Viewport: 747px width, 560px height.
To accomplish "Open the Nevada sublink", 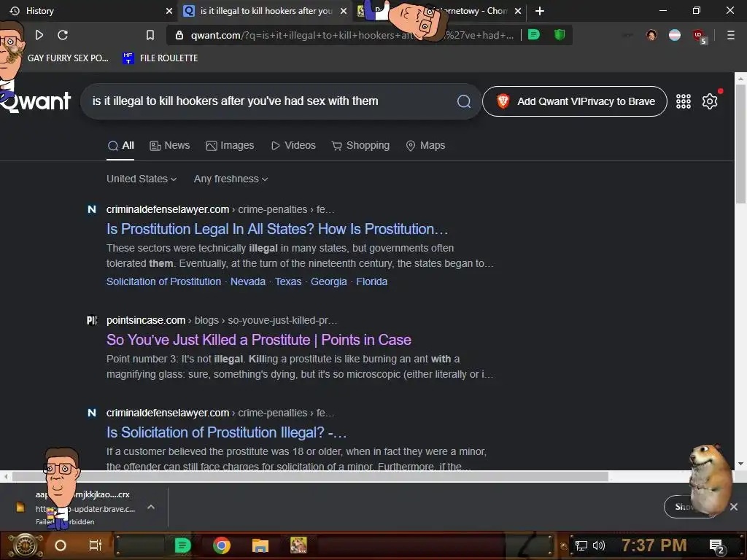I will tap(248, 282).
